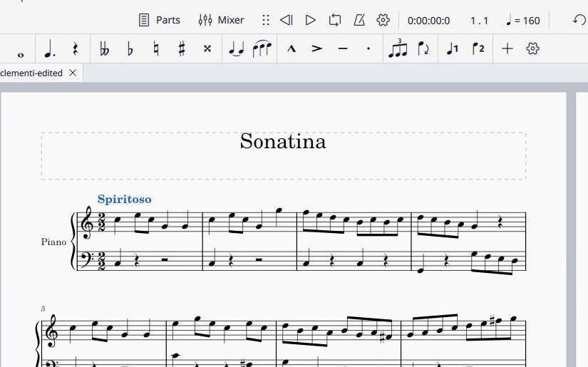Select the quarter rest in measure 4 treble
The width and height of the screenshot is (588, 367).
(x=500, y=222)
